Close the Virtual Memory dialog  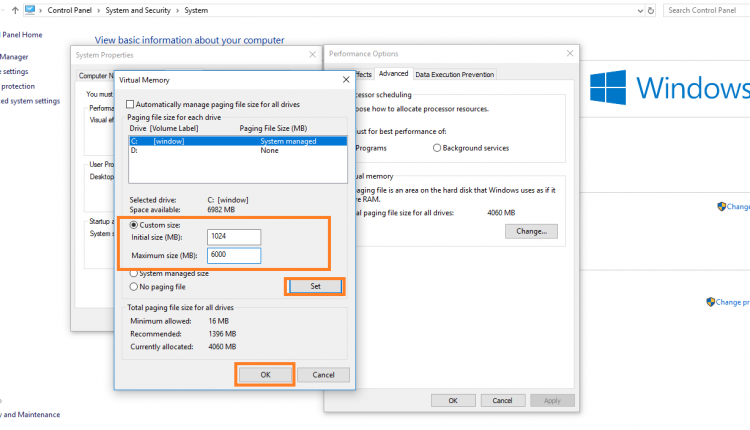click(x=346, y=79)
